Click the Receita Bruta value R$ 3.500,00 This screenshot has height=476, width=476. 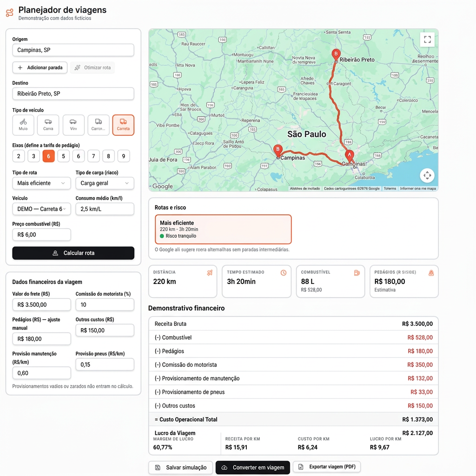[x=417, y=324]
